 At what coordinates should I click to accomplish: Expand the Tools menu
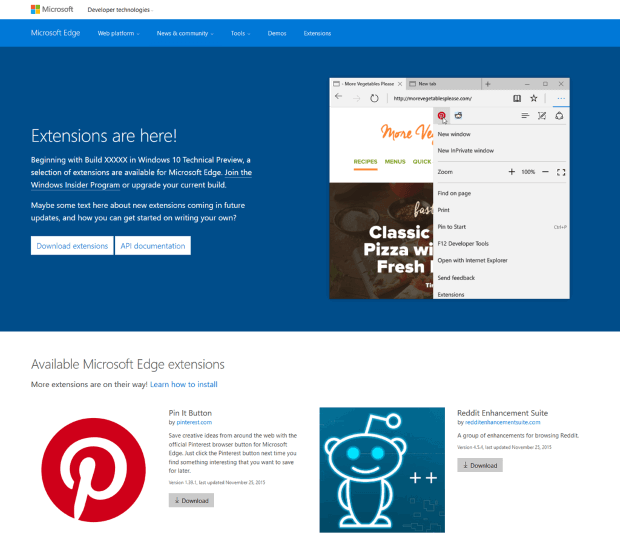click(240, 33)
